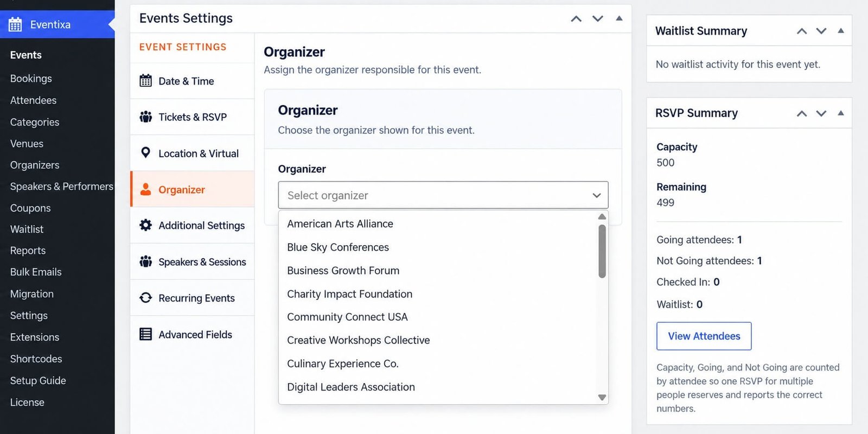Open Additional Settings tab

pyautogui.click(x=192, y=225)
